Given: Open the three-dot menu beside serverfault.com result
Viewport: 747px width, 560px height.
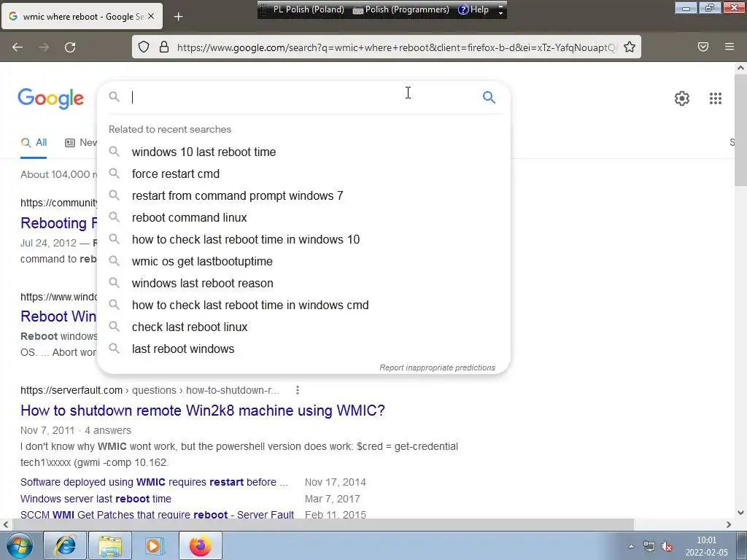Looking at the screenshot, I should tap(298, 390).
